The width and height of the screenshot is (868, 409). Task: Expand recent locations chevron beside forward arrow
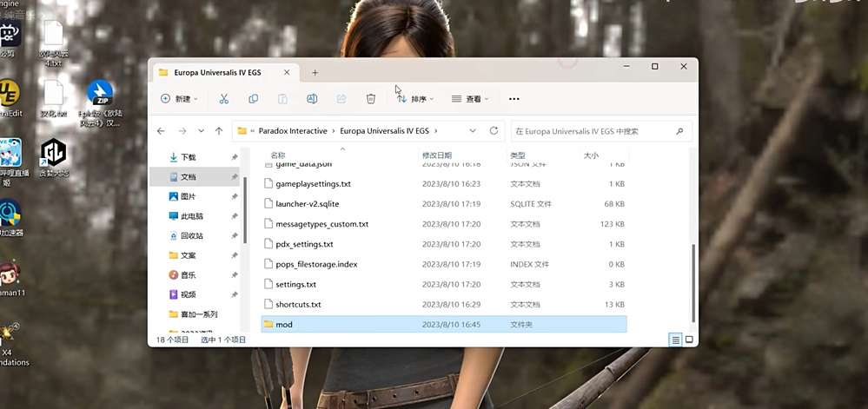(x=201, y=131)
